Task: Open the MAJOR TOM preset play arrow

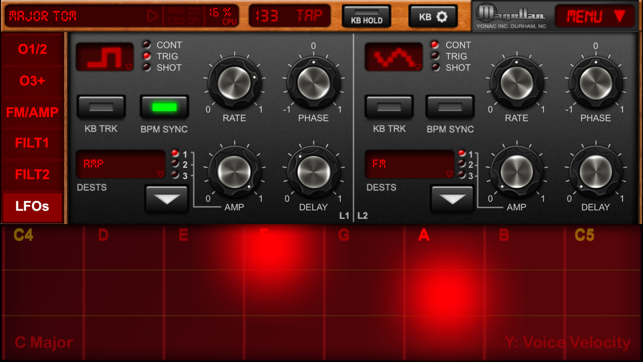Action: pyautogui.click(x=153, y=16)
